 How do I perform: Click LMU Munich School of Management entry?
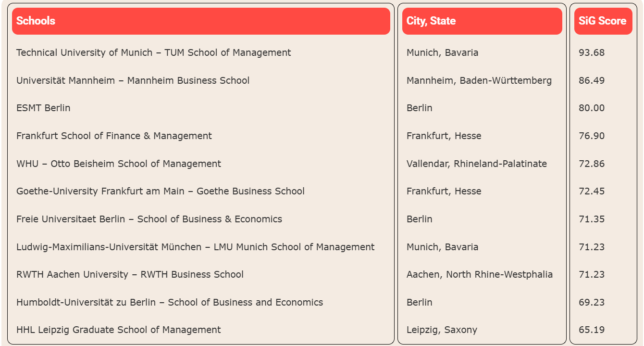click(x=196, y=247)
